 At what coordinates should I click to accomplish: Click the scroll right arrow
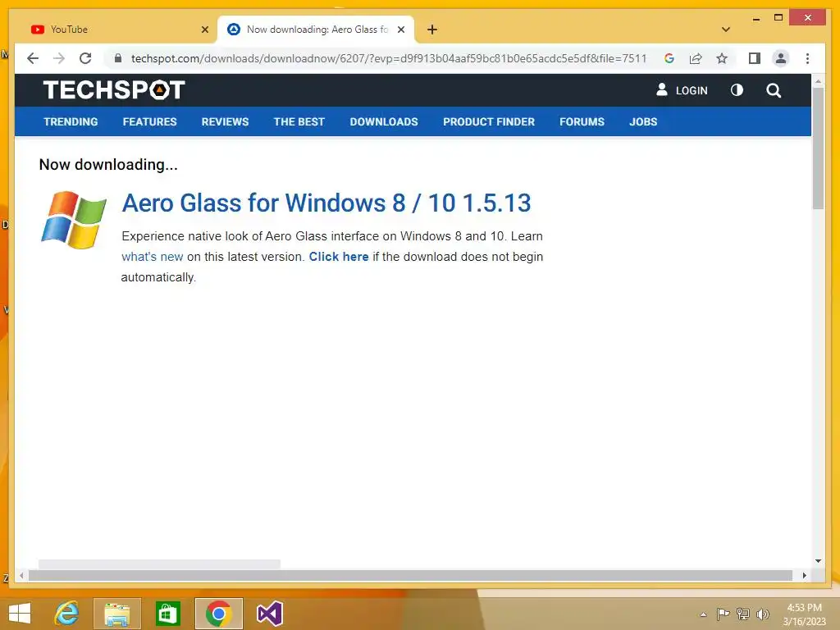[804, 575]
